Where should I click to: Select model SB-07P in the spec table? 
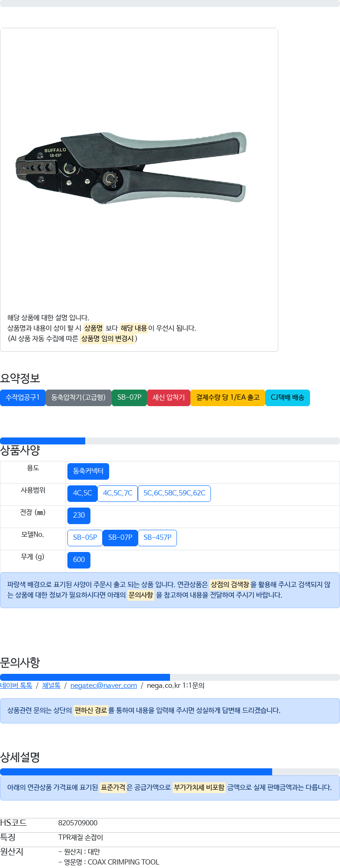[x=120, y=538]
